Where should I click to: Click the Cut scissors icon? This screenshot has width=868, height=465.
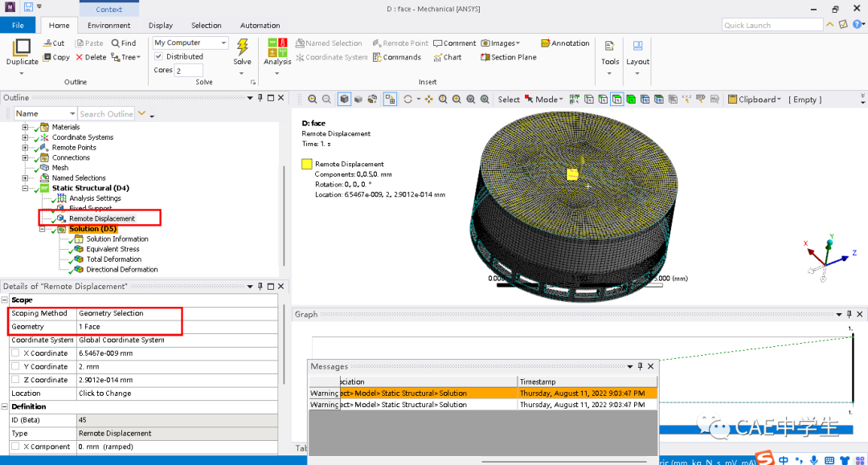pos(47,43)
